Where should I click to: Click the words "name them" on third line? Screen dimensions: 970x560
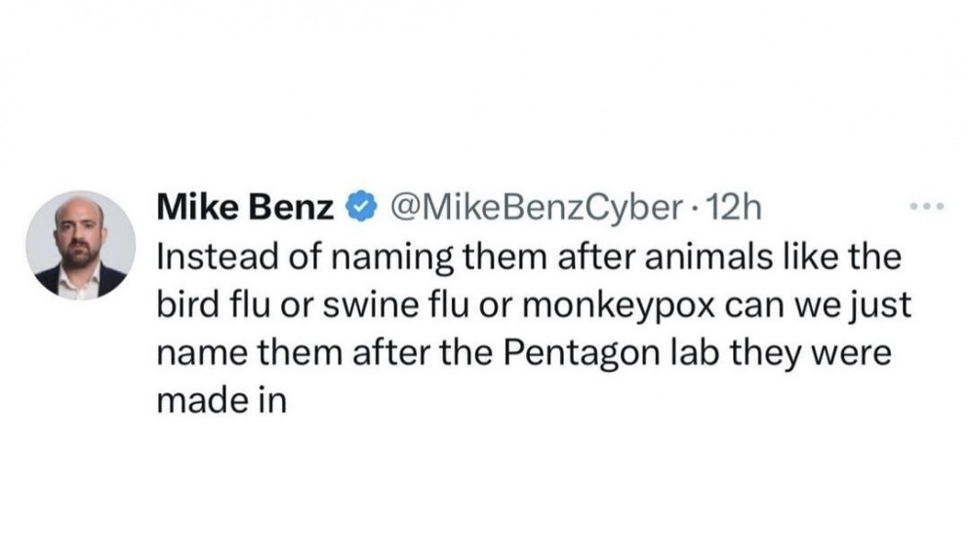[249, 352]
